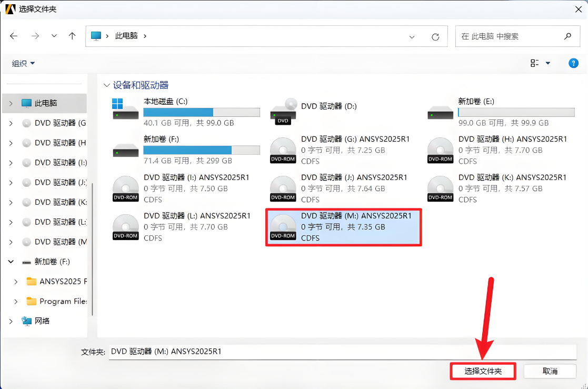This screenshot has width=588, height=389.
Task: Open the breadcrumb chevron after 此电脑
Action: [x=145, y=36]
